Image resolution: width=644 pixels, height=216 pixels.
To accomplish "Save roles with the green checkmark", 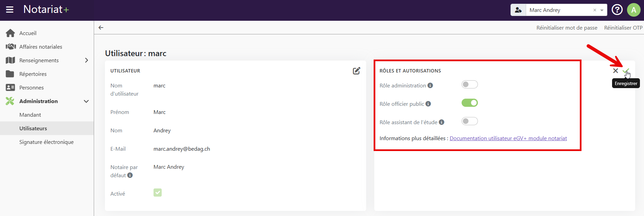I will 626,71.
